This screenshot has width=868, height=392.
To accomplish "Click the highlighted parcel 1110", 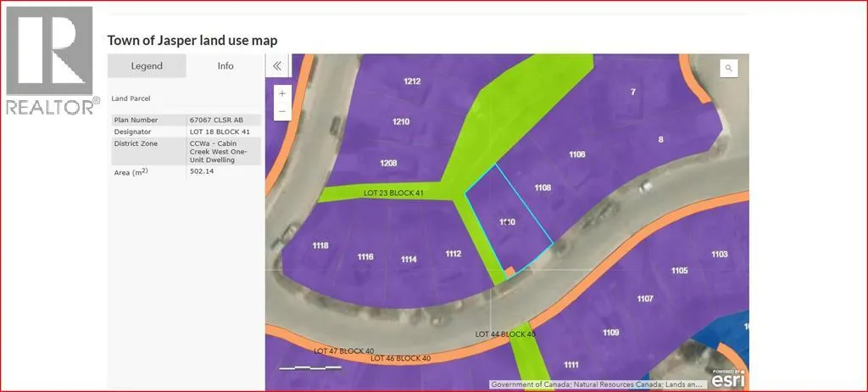I will 507,221.
